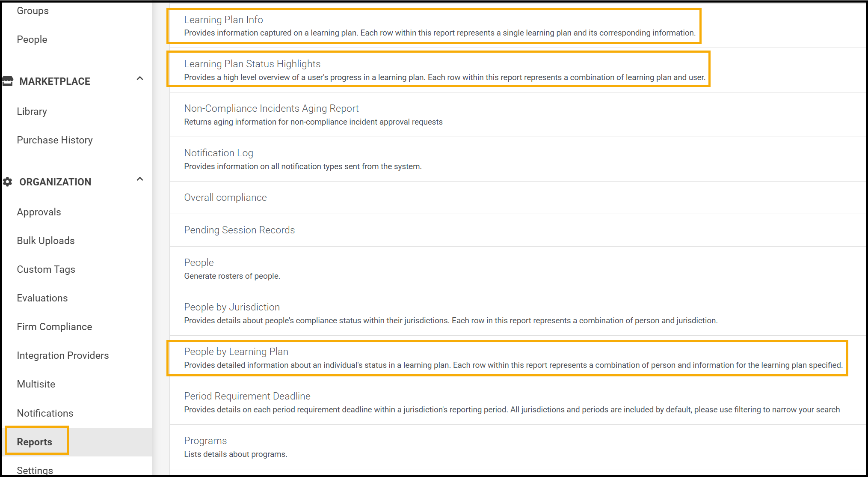This screenshot has height=477, width=868.
Task: Open the Overall compliance report
Action: pyautogui.click(x=225, y=197)
